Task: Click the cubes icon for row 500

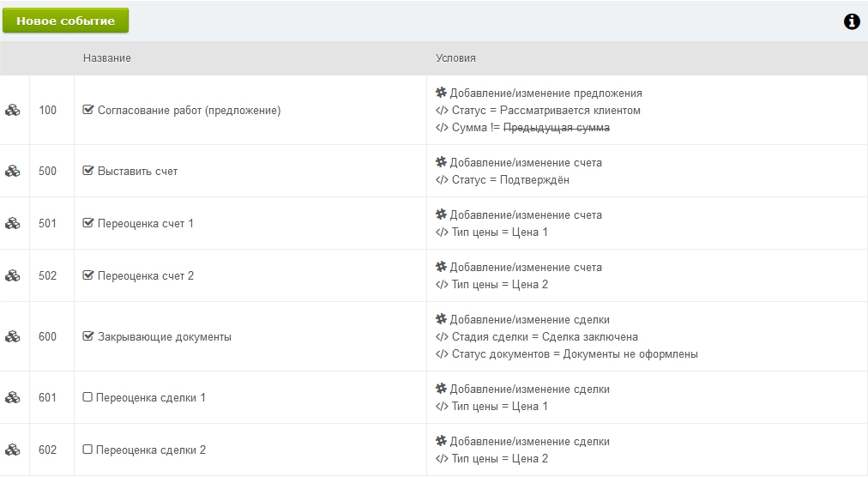Action: point(13,171)
